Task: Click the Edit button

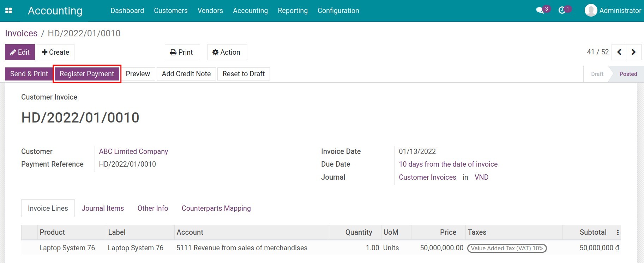Action: point(20,52)
